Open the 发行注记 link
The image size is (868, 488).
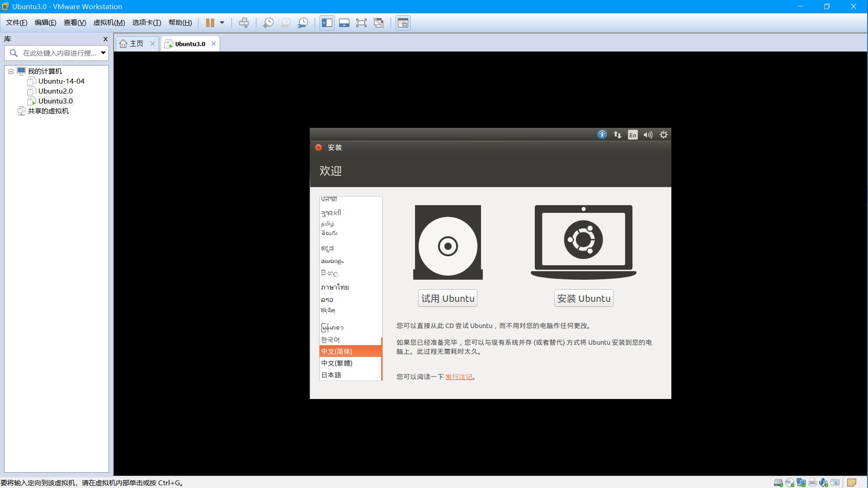tap(458, 377)
